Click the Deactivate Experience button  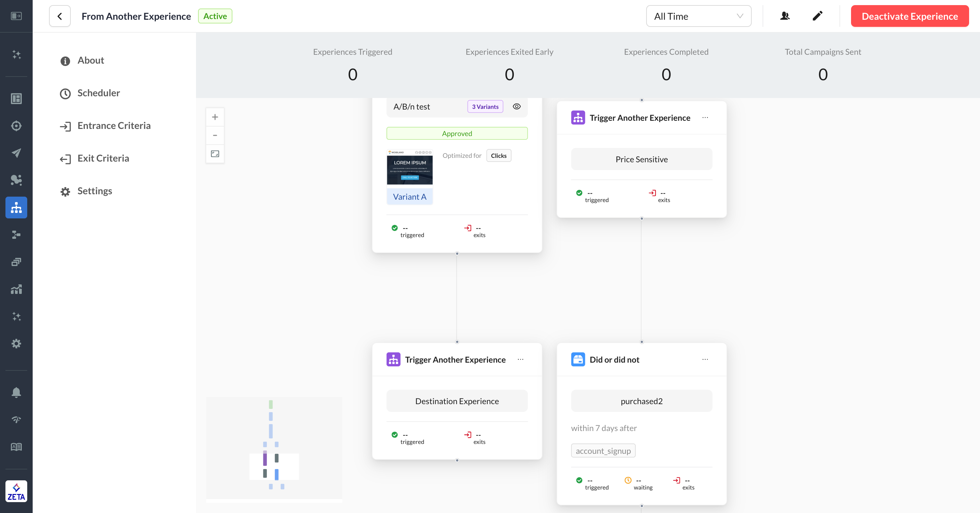[x=909, y=16]
